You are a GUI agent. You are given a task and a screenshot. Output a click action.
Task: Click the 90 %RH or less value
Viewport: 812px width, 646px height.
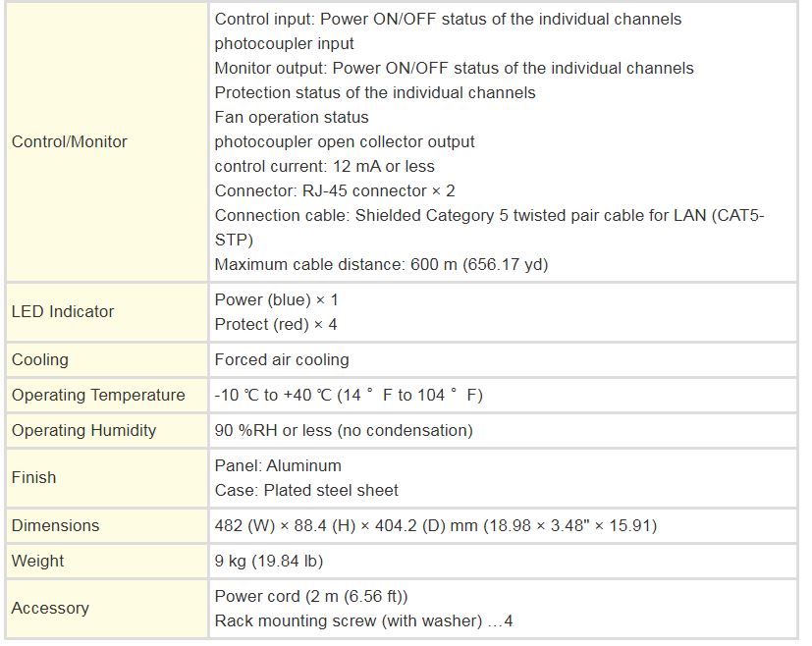tap(344, 430)
